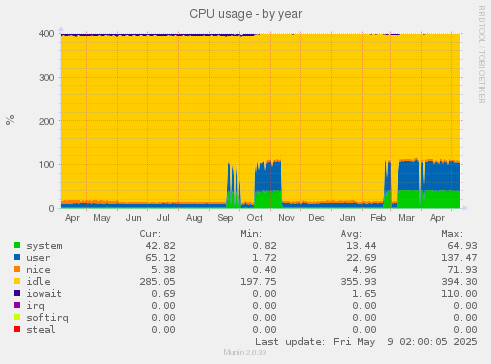Click the 'Min:' column header
This screenshot has height=364, width=491.
tap(251, 234)
